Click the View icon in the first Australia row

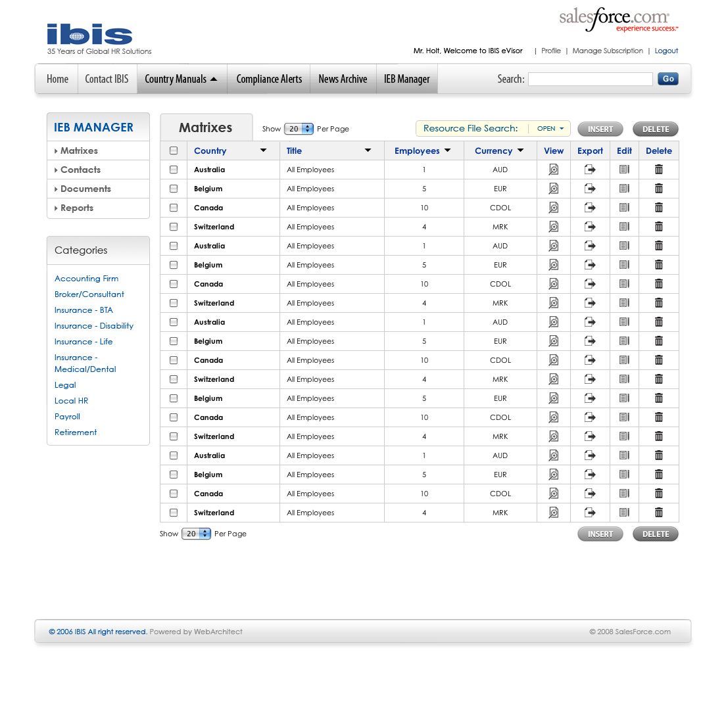[x=554, y=170]
